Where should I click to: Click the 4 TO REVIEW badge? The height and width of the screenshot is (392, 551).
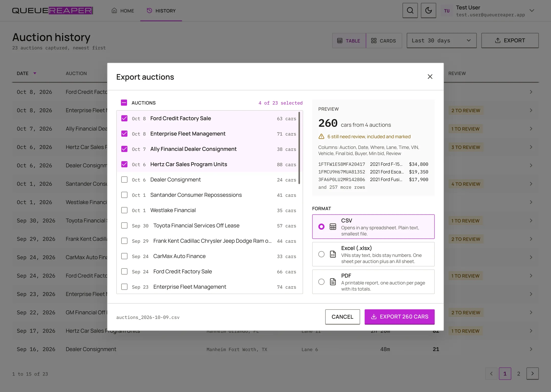coord(466,184)
